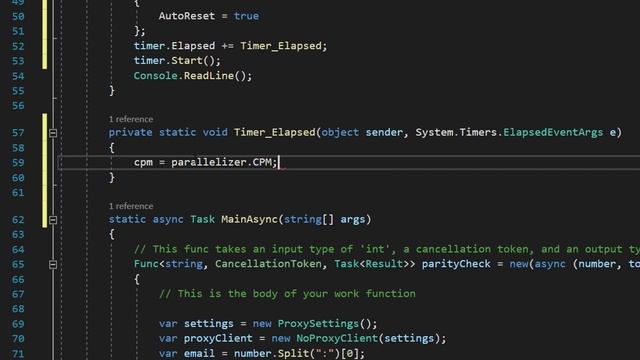Open '1 reference' link above Timer_Elapsed
Screen dimensions: 640x360
click(131, 119)
